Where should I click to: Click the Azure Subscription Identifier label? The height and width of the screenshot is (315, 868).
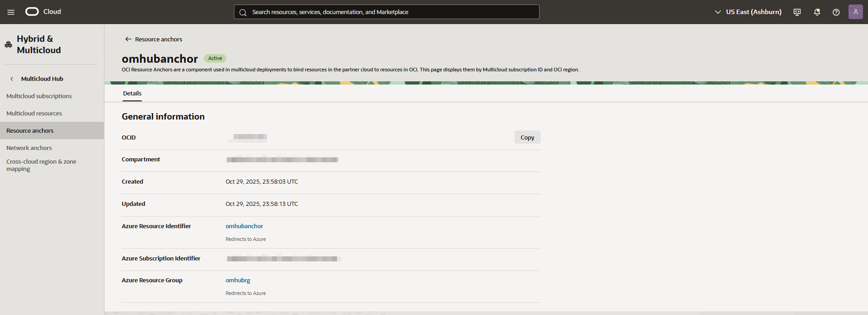[x=161, y=258]
